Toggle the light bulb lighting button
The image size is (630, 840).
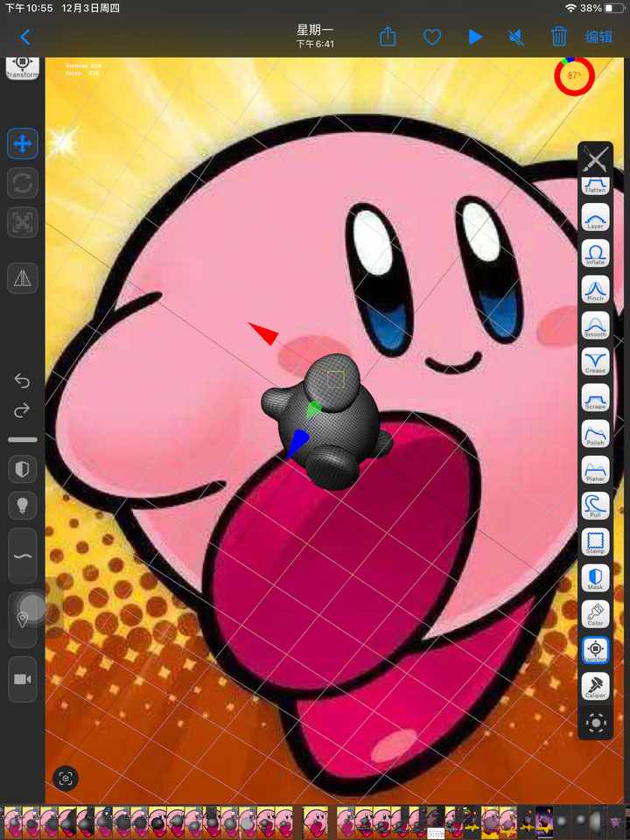(x=23, y=505)
